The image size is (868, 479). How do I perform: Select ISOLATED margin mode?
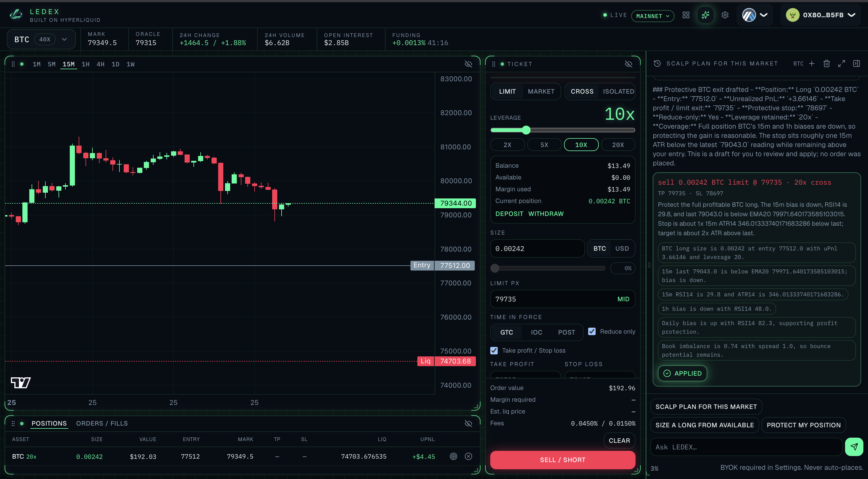coord(618,91)
